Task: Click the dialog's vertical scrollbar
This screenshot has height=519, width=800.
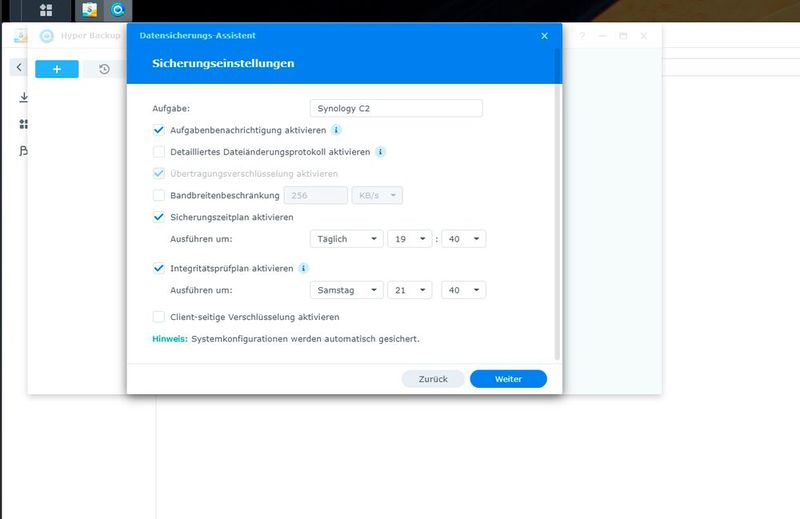Action: pyautogui.click(x=557, y=204)
